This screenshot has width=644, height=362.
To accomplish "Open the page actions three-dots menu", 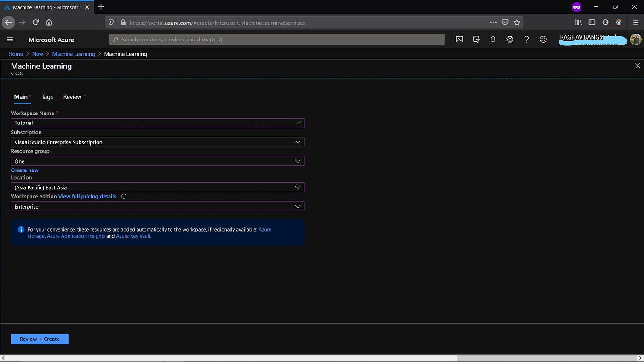I will tap(493, 22).
